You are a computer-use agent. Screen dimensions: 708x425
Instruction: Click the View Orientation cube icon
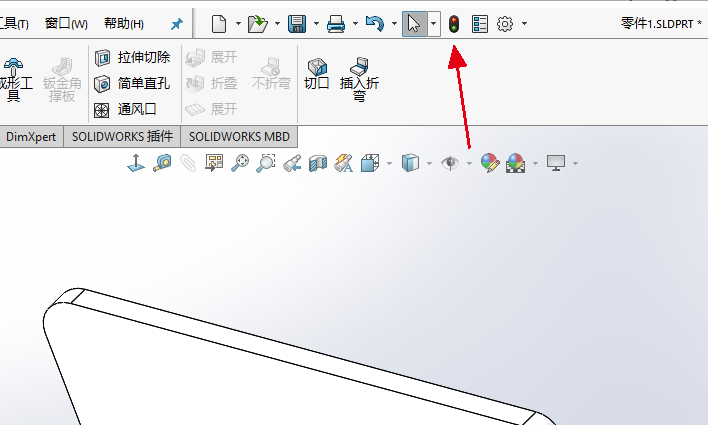click(370, 163)
